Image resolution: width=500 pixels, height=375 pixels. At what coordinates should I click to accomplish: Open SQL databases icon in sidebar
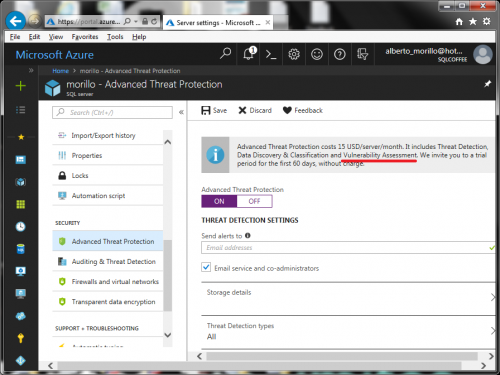[21, 249]
